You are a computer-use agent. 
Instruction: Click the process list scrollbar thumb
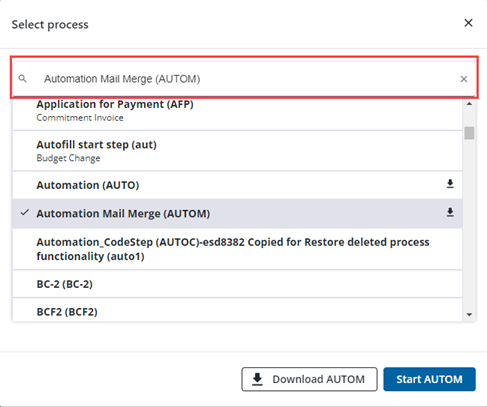469,133
